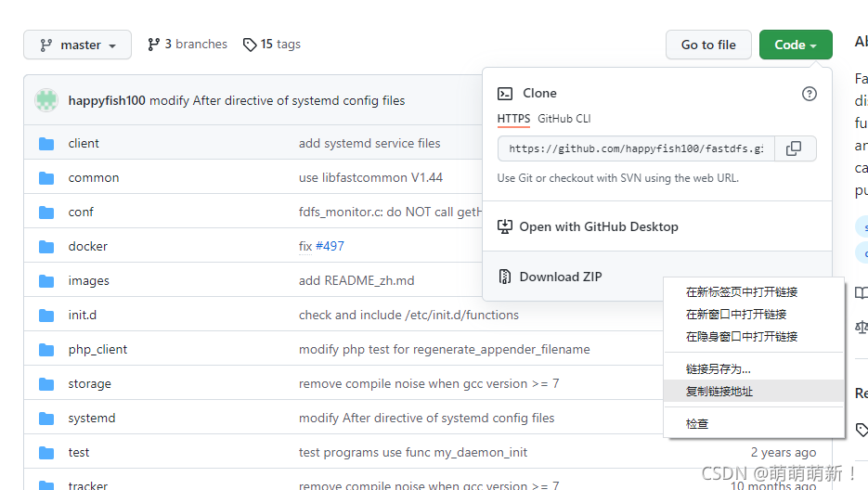868x490 pixels.
Task: Click the clone URL input field
Action: click(636, 148)
